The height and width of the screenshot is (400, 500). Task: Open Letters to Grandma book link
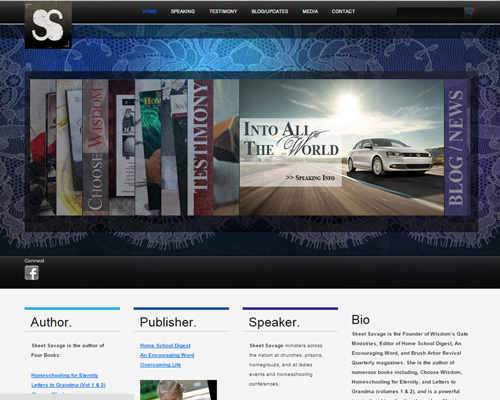click(68, 385)
